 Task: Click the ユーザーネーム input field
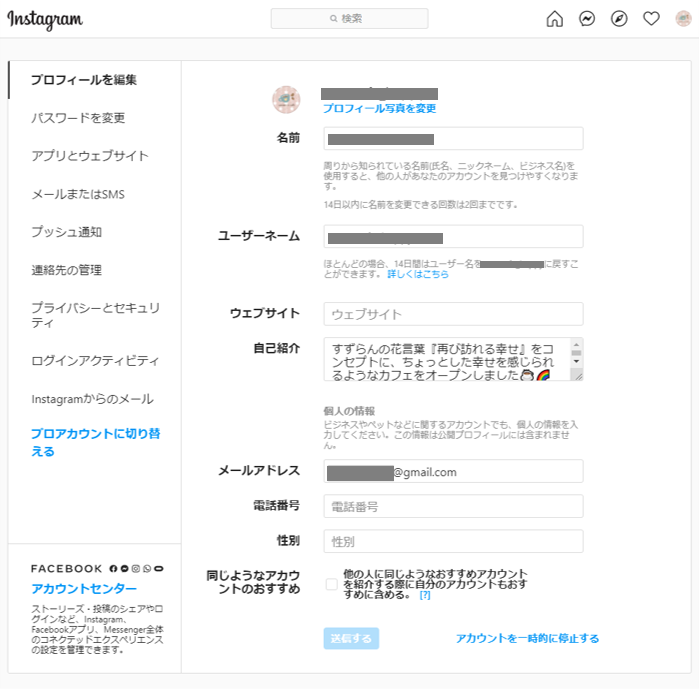[x=453, y=237]
